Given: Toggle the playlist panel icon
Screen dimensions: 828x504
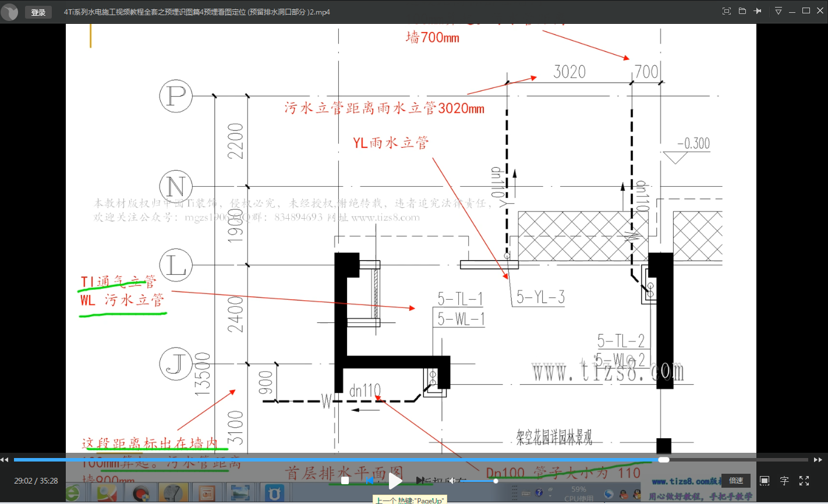Looking at the screenshot, I should (765, 481).
